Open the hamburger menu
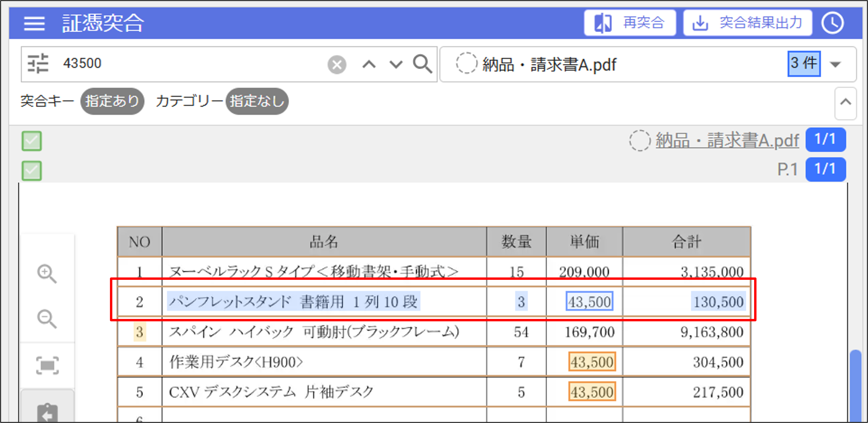868x423 pixels. click(34, 24)
